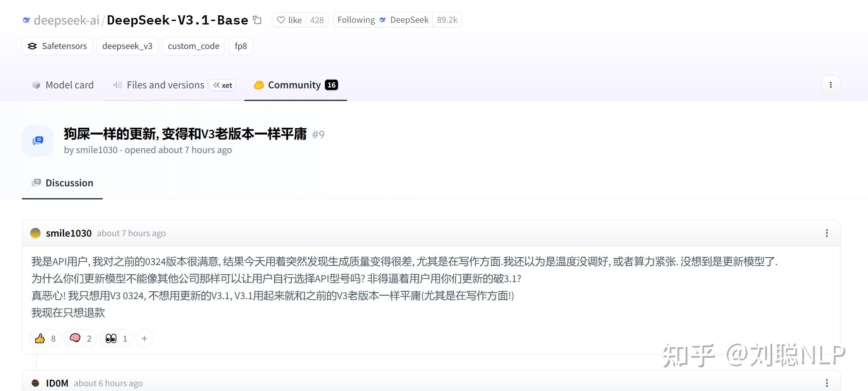This screenshot has height=391, width=868.
Task: Open smile1030 comment's three-dot menu
Action: pyautogui.click(x=826, y=233)
